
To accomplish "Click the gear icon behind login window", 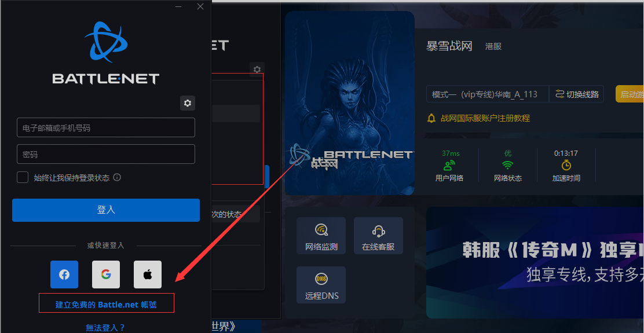I will [x=257, y=69].
